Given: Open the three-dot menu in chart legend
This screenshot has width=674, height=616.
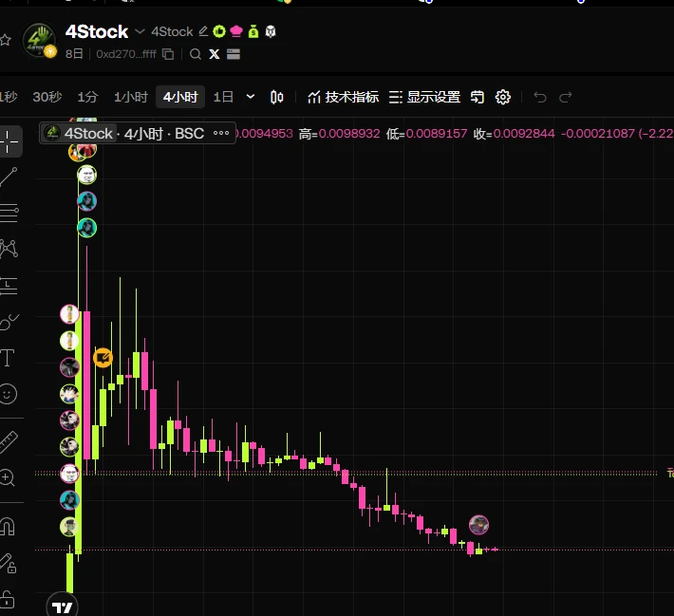Looking at the screenshot, I should click(x=221, y=133).
